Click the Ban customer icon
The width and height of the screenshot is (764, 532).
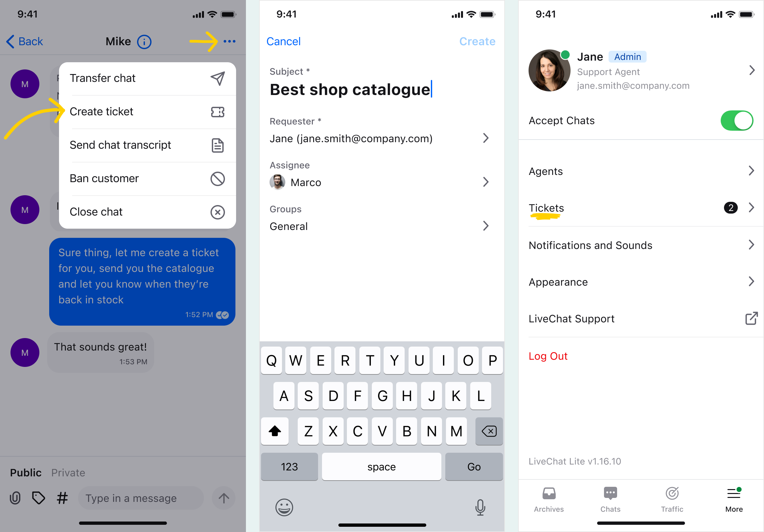(217, 179)
